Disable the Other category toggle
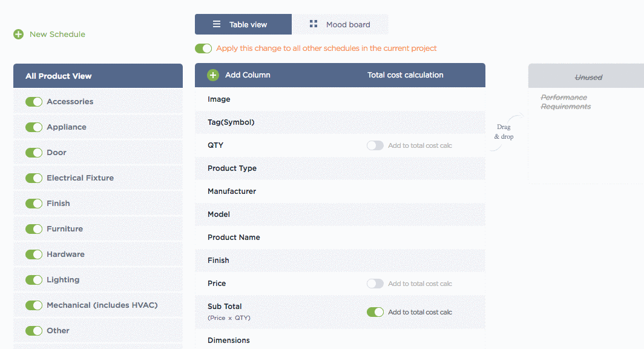 pyautogui.click(x=34, y=331)
